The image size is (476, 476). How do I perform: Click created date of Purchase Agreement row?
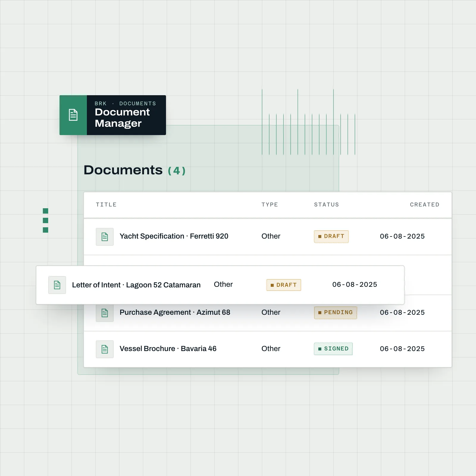point(402,312)
